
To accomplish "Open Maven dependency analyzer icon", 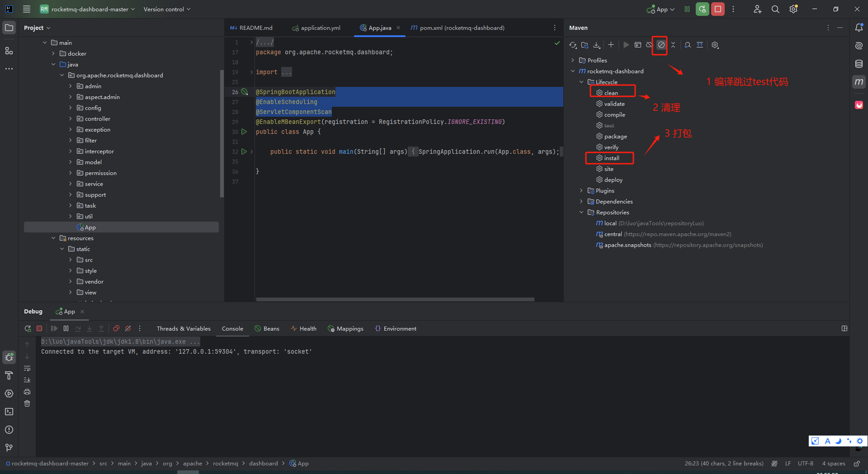I will [x=688, y=45].
